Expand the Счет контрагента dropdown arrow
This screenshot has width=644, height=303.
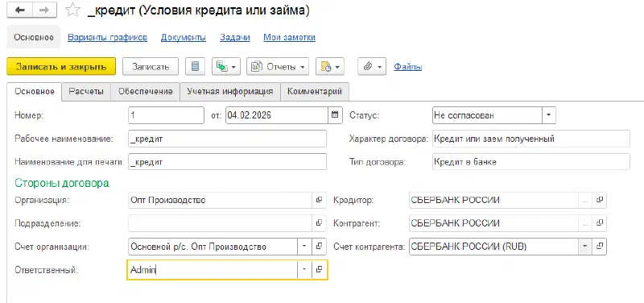click(585, 247)
